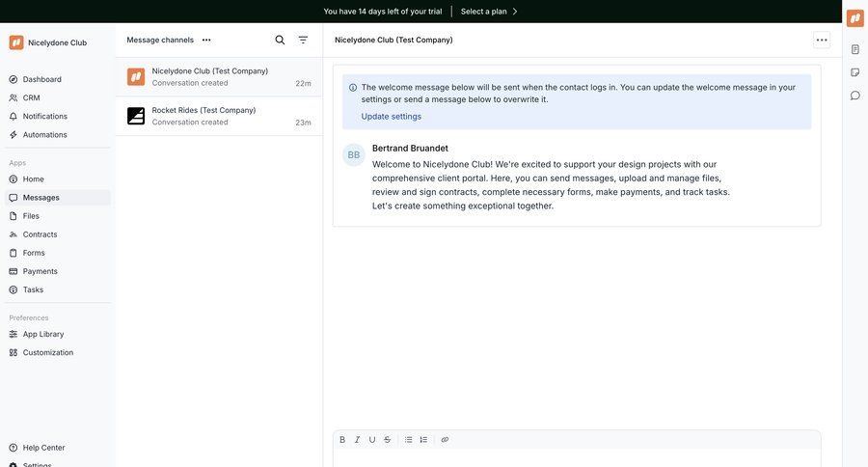Click the Dashboard compass icon

(14, 79)
